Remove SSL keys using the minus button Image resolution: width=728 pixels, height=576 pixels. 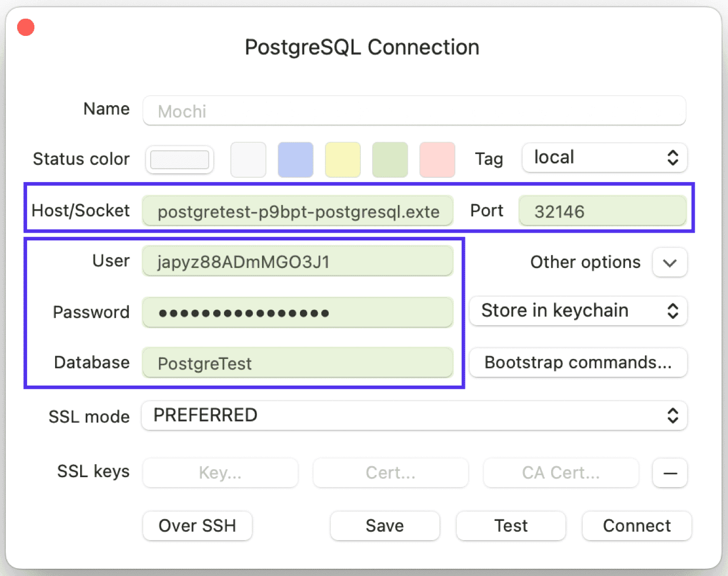(x=669, y=472)
